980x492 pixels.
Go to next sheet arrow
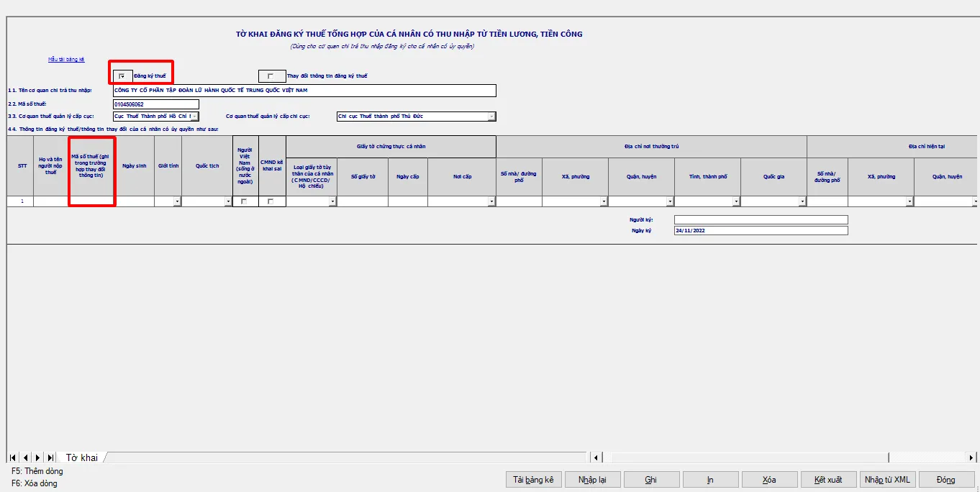pos(38,457)
